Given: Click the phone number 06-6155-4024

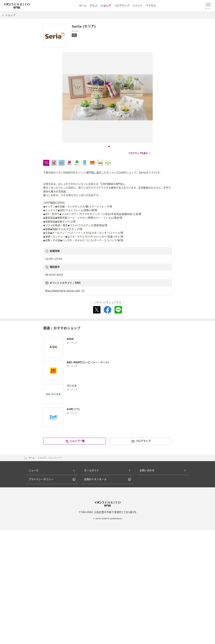Looking at the screenshot, I should coord(54,275).
